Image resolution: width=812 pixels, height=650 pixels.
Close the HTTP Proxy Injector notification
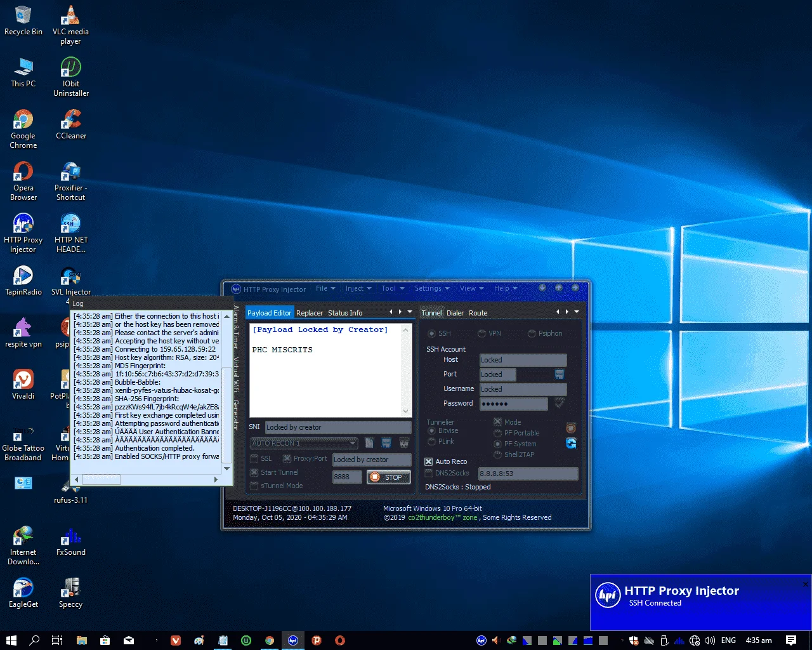tap(806, 584)
